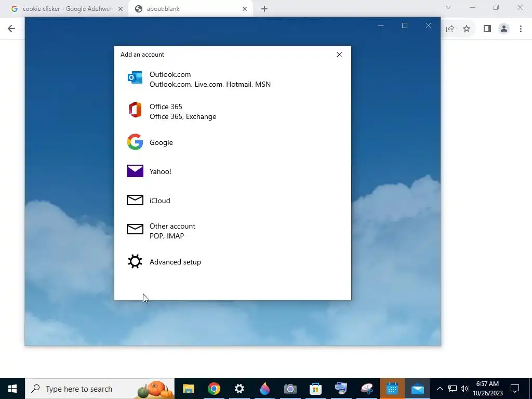The height and width of the screenshot is (399, 532).
Task: Toggle Chrome side panel icon
Action: tap(487, 29)
